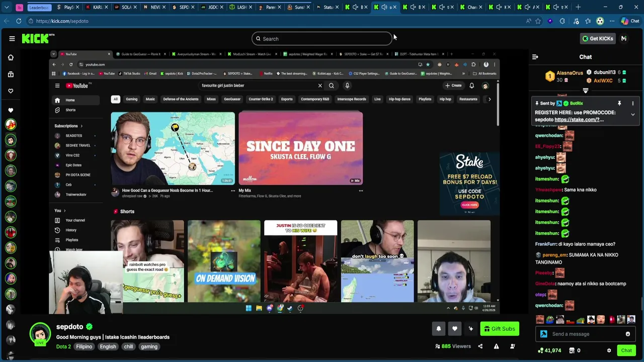Open the profile avatar menu at top right
Viewport: 644px width, 362px height.
pos(624,39)
